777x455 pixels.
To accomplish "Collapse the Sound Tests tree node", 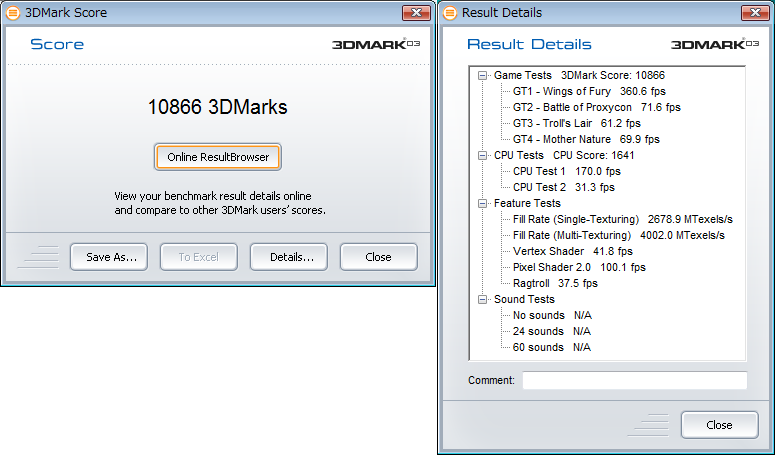I will click(483, 299).
